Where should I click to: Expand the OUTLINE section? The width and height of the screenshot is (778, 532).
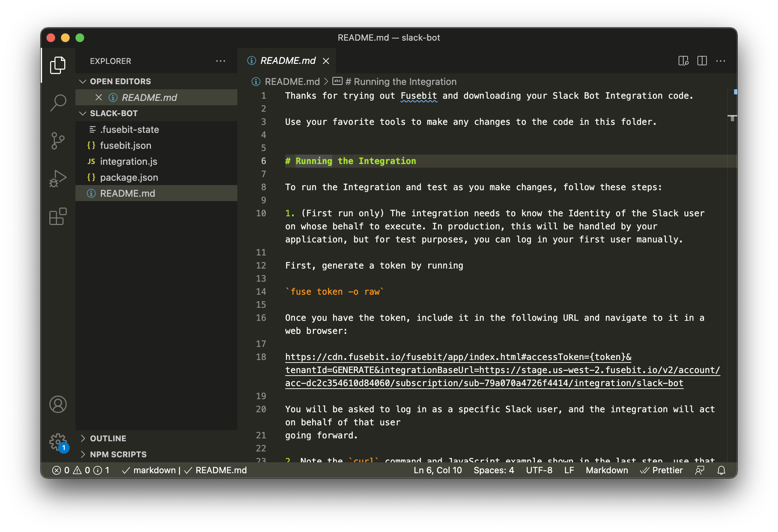coord(156,438)
